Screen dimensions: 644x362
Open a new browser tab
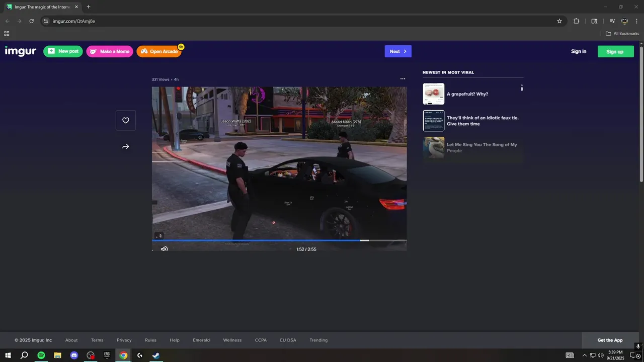click(x=89, y=7)
